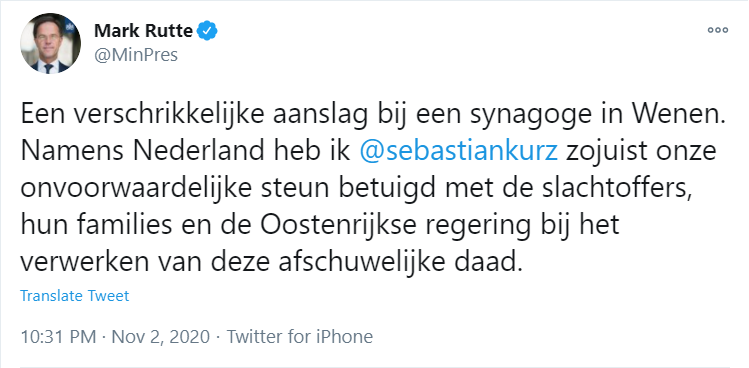Viewport: 749px width, 368px height.
Task: Open the Twitter for iPhone source link
Action: point(300,336)
